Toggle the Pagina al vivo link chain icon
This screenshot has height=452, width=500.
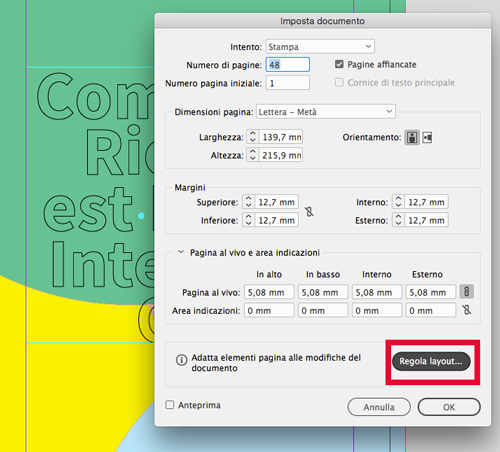pyautogui.click(x=467, y=292)
